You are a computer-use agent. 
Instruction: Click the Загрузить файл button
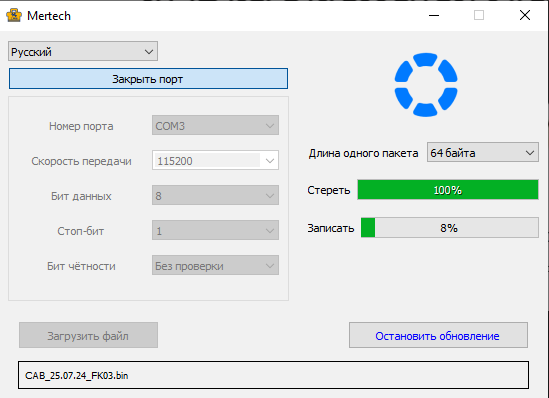point(88,335)
